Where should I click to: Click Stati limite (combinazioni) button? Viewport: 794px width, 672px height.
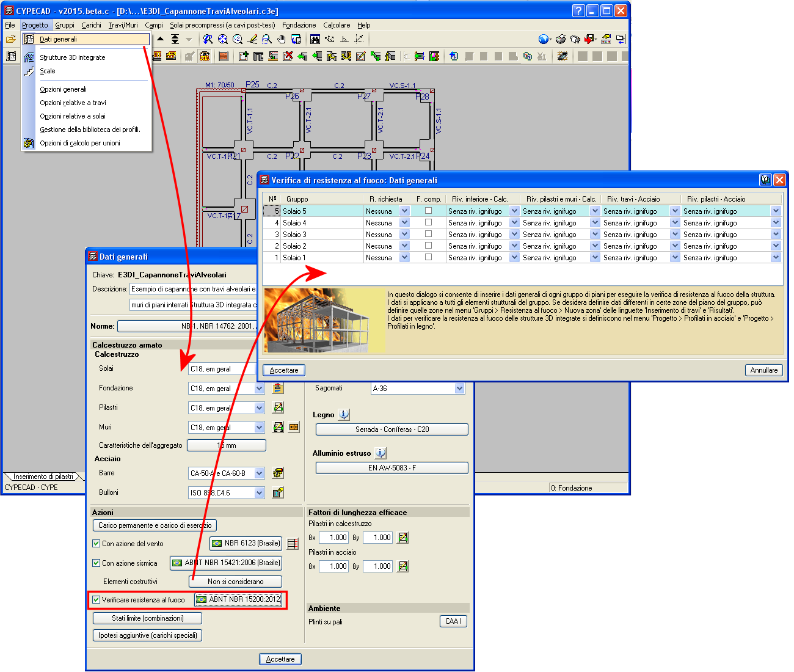(147, 618)
